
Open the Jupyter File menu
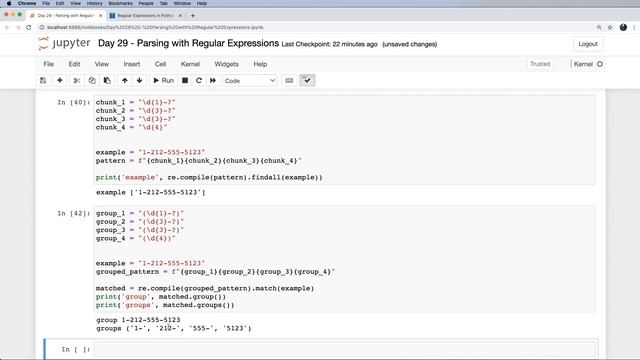click(49, 64)
